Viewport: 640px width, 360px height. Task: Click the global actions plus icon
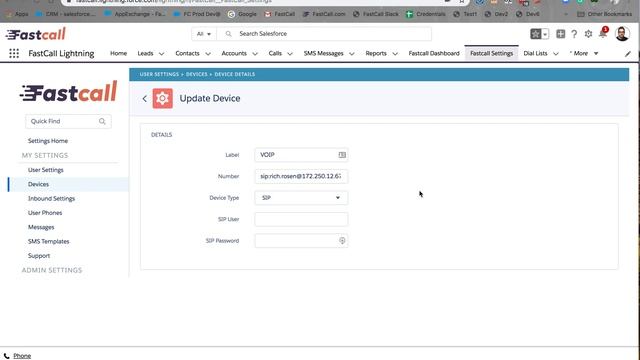pyautogui.click(x=560, y=34)
